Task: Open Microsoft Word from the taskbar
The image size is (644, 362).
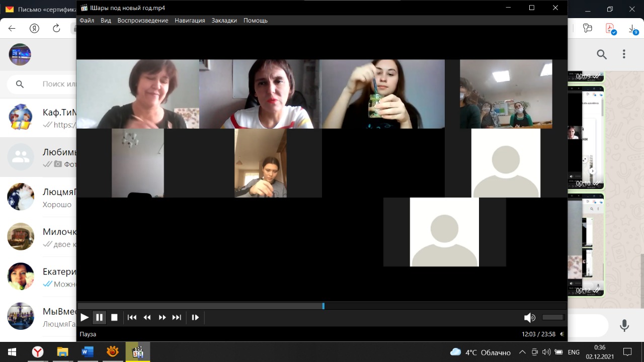Action: coord(87,352)
